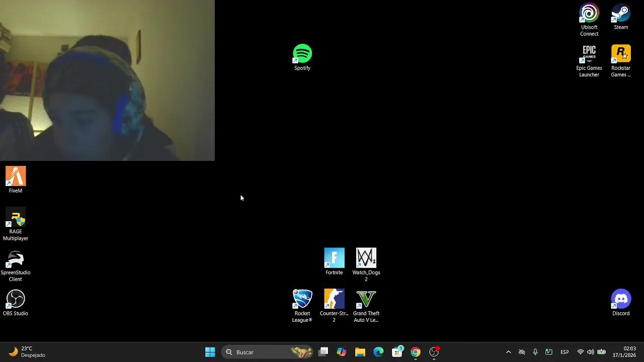Image resolution: width=644 pixels, height=362 pixels.
Task: Launch Copilot from the taskbar
Action: tap(342, 352)
